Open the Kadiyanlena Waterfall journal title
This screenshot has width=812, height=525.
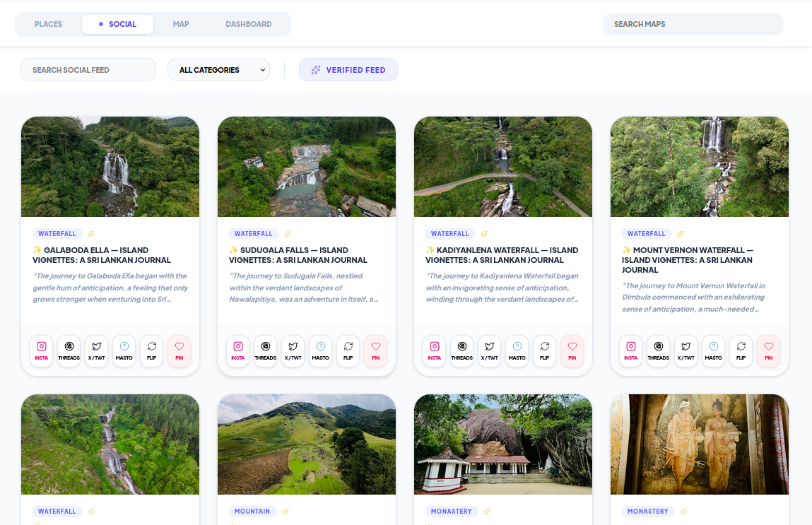point(502,255)
